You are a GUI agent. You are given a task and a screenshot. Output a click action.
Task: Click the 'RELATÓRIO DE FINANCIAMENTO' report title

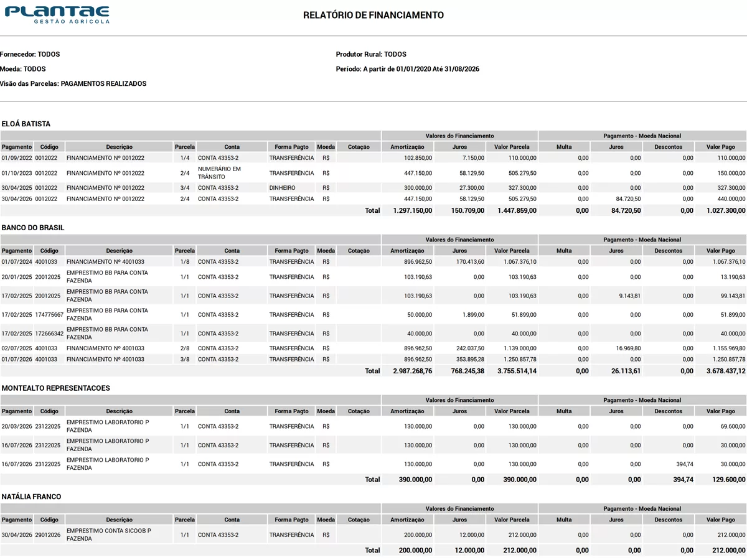tap(374, 15)
